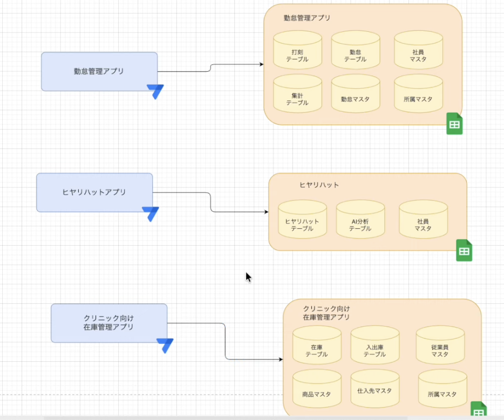This screenshot has height=420, width=504.
Task: Select the blue 勤怠管理アプリ box
Action: (x=99, y=71)
